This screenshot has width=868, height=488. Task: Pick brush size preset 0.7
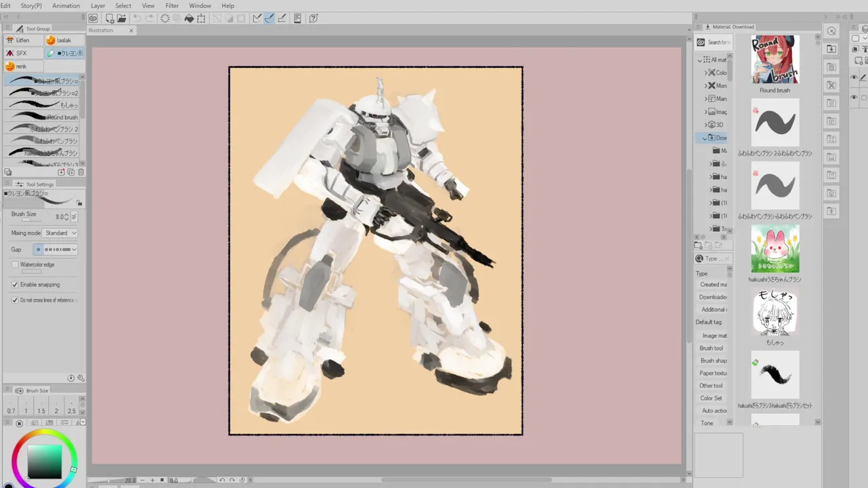(x=11, y=407)
